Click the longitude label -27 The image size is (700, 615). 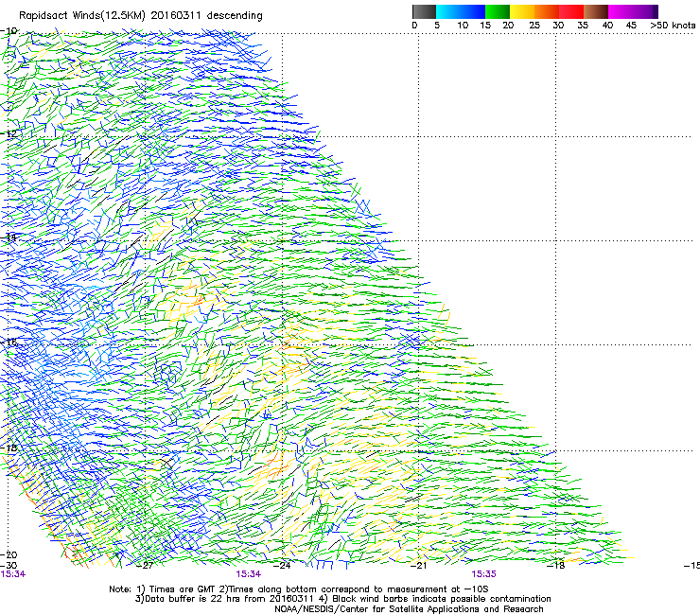pyautogui.click(x=145, y=566)
